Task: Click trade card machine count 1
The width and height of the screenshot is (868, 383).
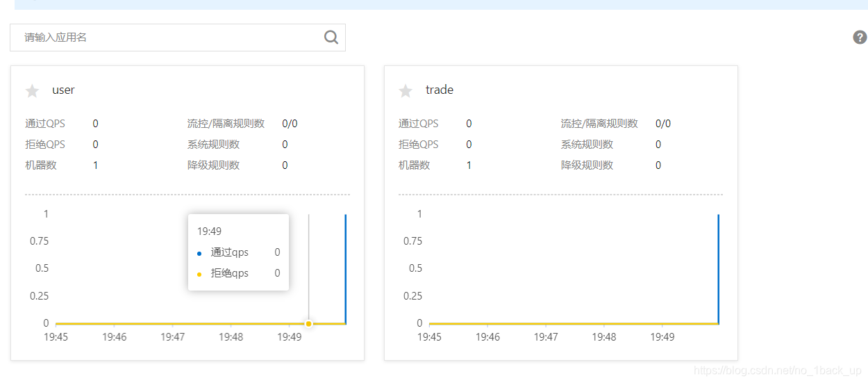Action: pos(469,165)
